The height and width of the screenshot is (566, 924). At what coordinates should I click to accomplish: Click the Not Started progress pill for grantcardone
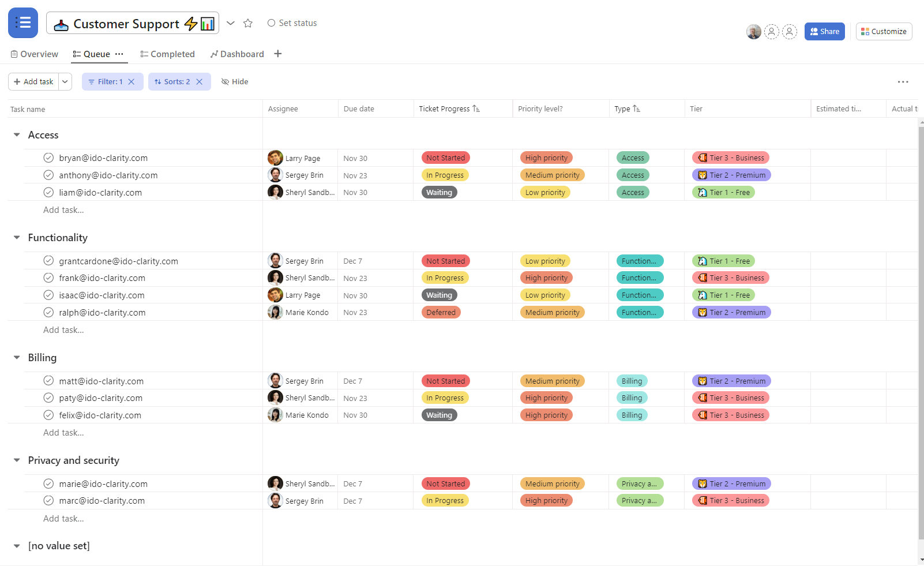445,260
